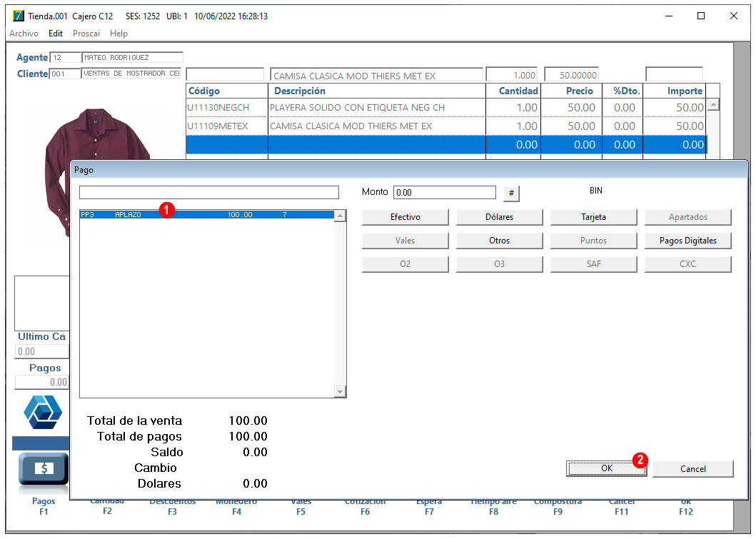Click payment list scroll up arrow
The width and height of the screenshot is (756, 539).
pos(340,216)
